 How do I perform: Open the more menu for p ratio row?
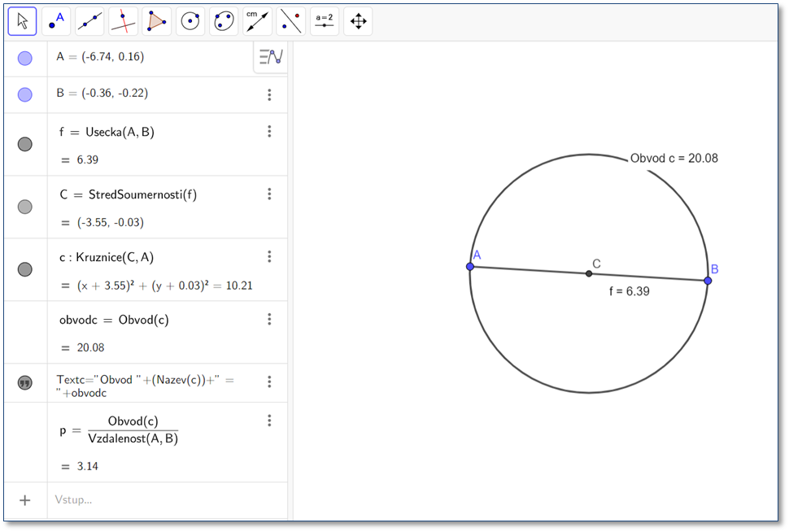click(270, 421)
